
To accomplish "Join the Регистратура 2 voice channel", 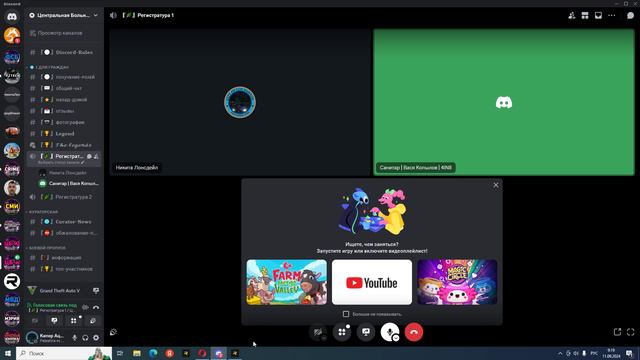I will (63, 197).
